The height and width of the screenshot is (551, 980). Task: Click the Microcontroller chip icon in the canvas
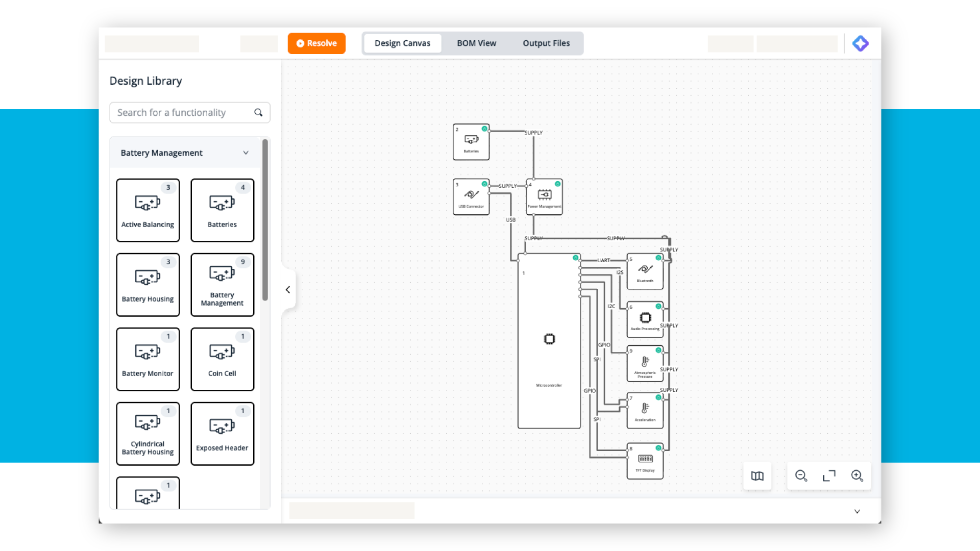(x=549, y=338)
